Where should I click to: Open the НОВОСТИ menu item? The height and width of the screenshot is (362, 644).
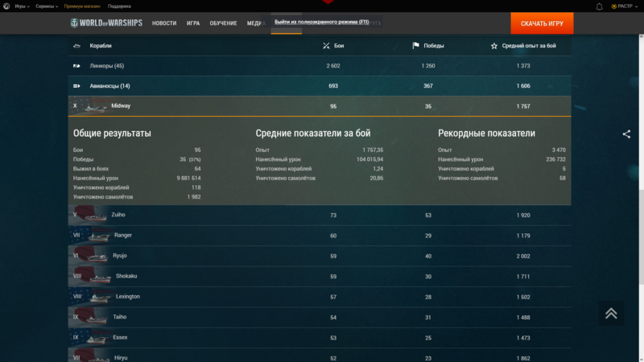point(164,23)
